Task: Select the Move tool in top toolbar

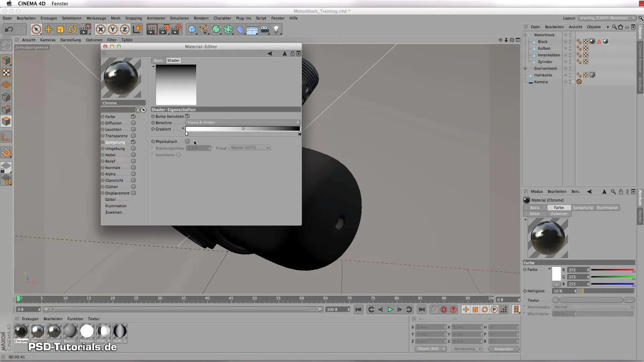Action: pyautogui.click(x=48, y=29)
